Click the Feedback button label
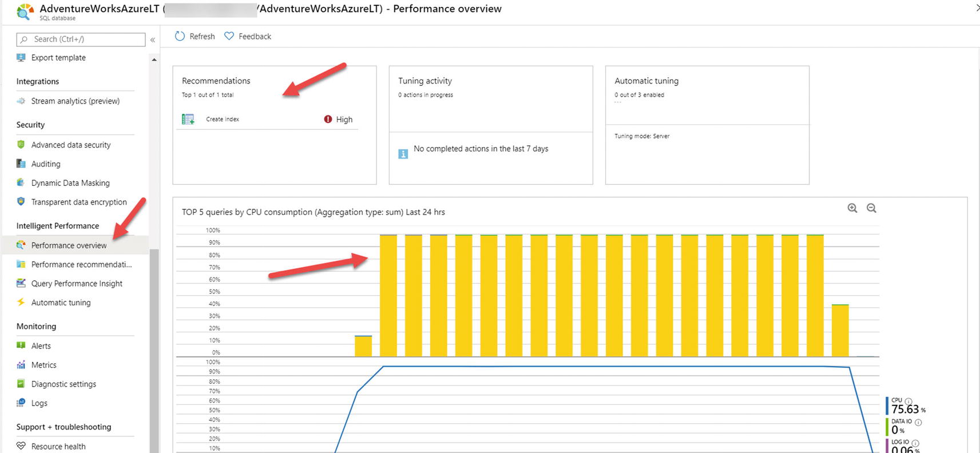The image size is (980, 453). tap(255, 37)
